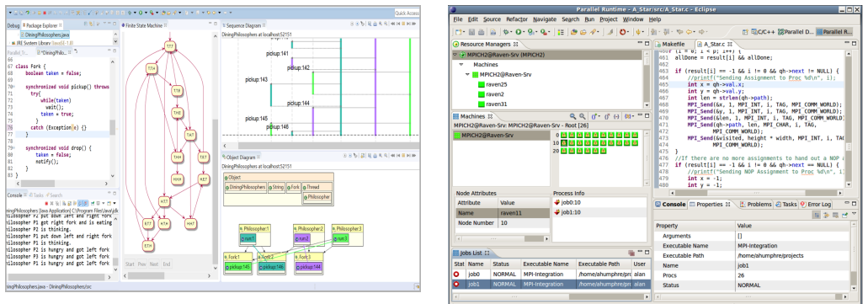Maximize the Resource Managers view
868x304 pixels.
point(647,43)
